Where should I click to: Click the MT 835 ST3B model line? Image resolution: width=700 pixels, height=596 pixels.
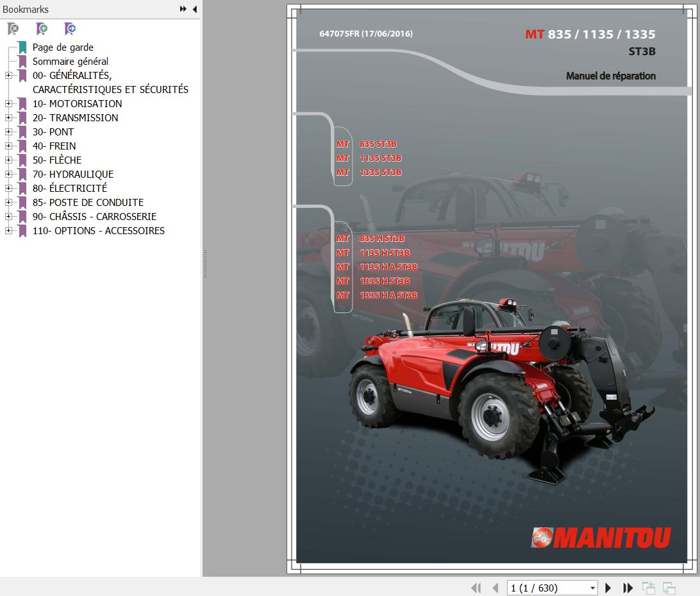[367, 144]
